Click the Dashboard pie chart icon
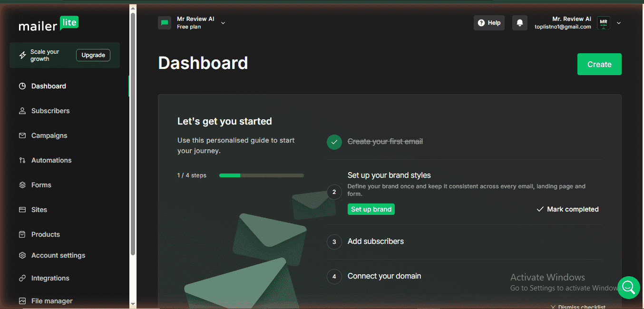This screenshot has height=309, width=644. (22, 86)
